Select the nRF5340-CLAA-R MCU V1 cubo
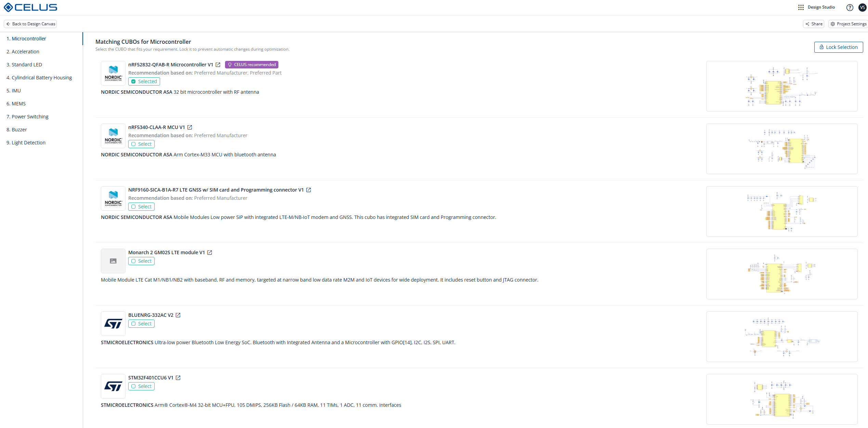The width and height of the screenshot is (868, 428). click(x=141, y=144)
